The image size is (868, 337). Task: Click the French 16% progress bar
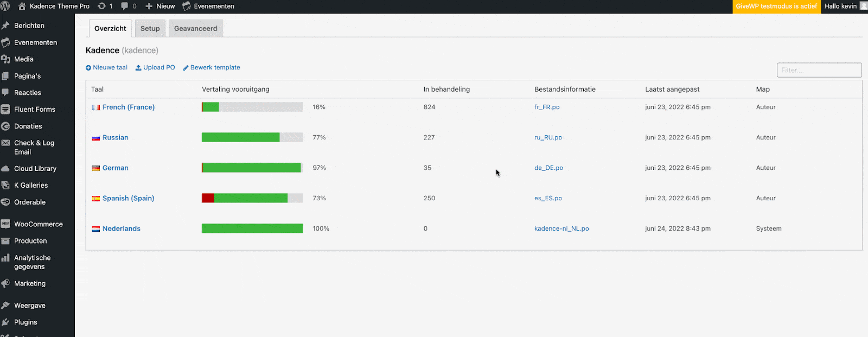click(252, 107)
